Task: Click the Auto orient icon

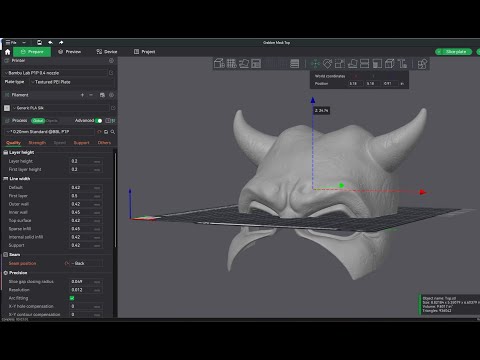Action: tap(244, 64)
